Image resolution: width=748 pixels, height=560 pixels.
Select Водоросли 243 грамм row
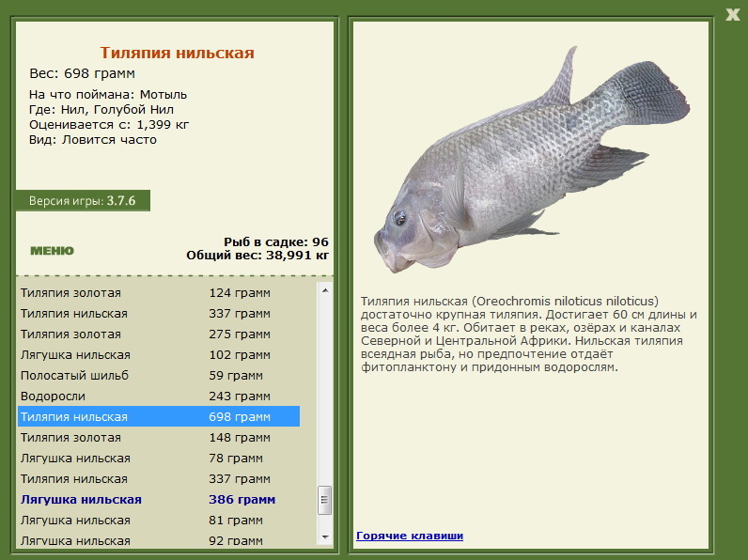tap(159, 396)
